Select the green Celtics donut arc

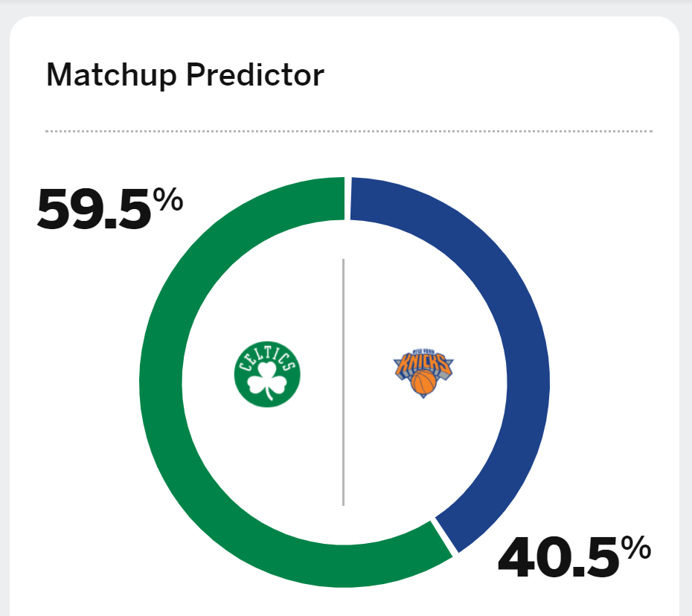click(x=161, y=382)
